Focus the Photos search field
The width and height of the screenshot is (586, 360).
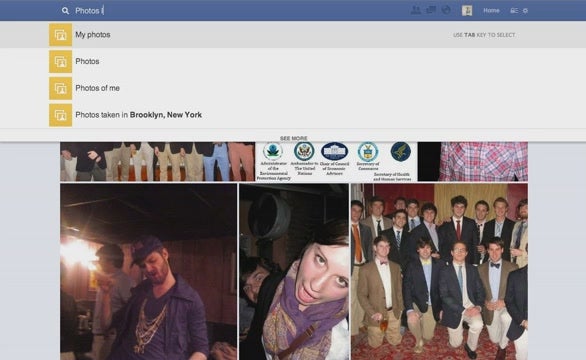(x=239, y=11)
